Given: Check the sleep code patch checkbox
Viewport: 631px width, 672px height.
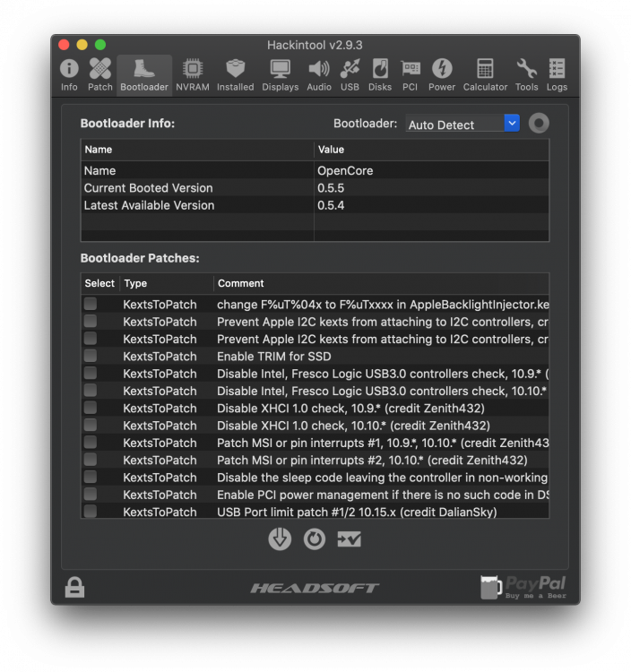Looking at the screenshot, I should click(x=90, y=477).
